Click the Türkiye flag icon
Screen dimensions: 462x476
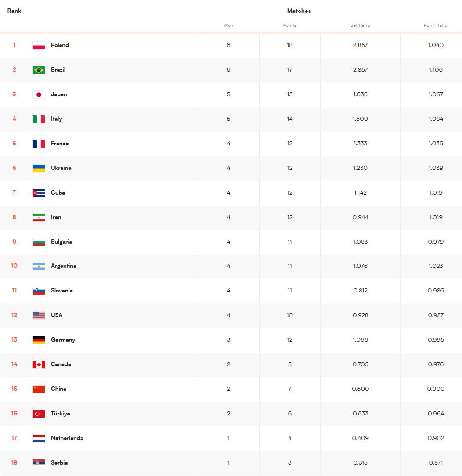[39, 414]
